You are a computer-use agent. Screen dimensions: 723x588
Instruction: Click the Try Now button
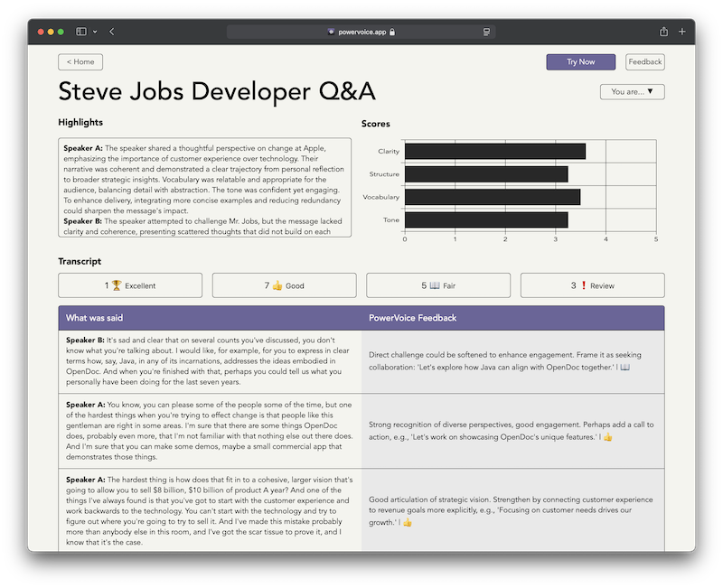tap(580, 62)
